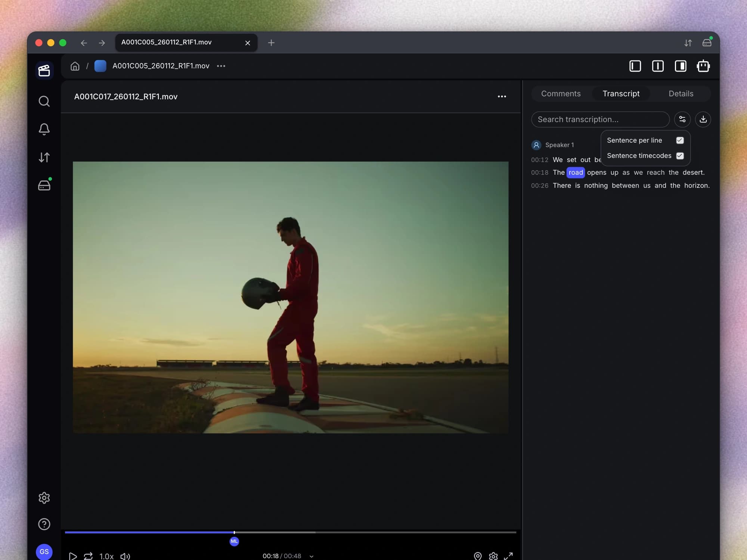Uncheck Sentence timecodes checkbox
The height and width of the screenshot is (560, 747).
680,156
